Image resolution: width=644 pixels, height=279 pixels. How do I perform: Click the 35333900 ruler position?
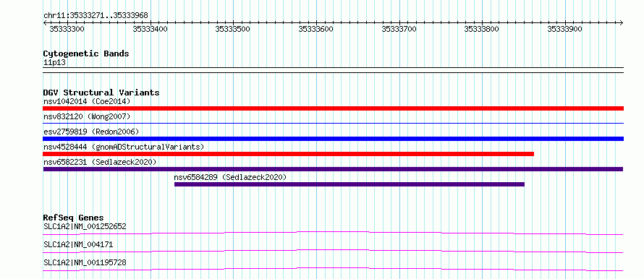click(564, 30)
